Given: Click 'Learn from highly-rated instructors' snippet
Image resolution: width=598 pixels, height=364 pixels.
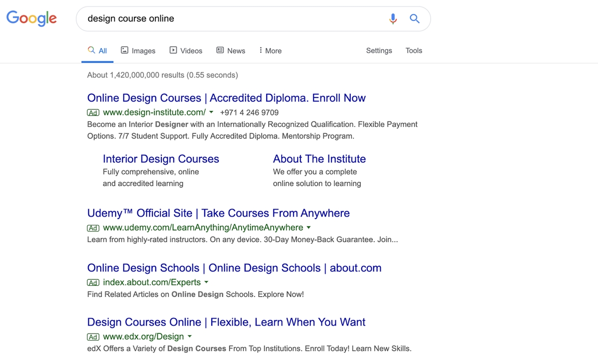Looking at the screenshot, I should click(243, 240).
